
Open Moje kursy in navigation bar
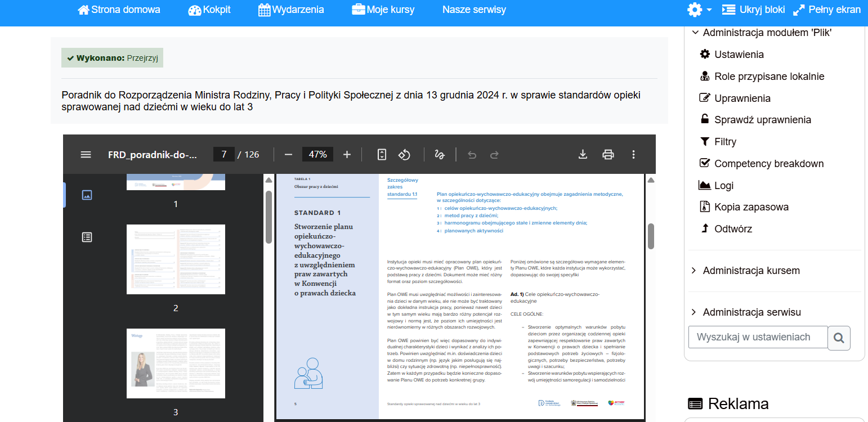tap(383, 10)
